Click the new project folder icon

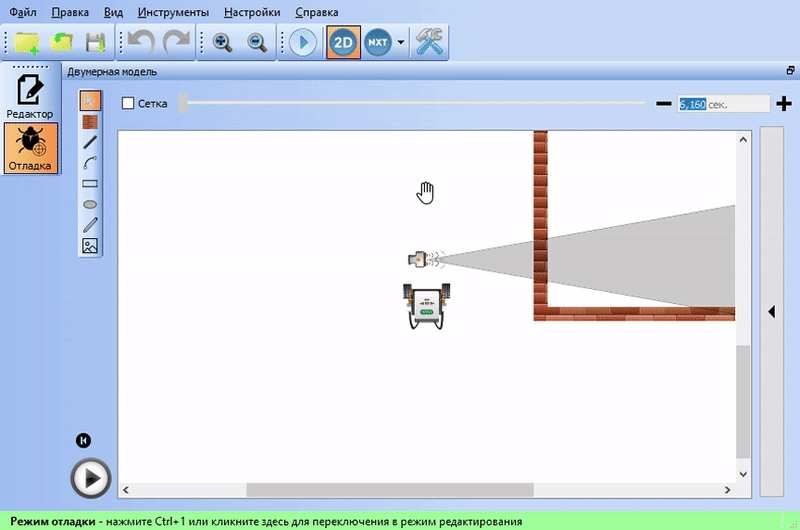point(26,43)
